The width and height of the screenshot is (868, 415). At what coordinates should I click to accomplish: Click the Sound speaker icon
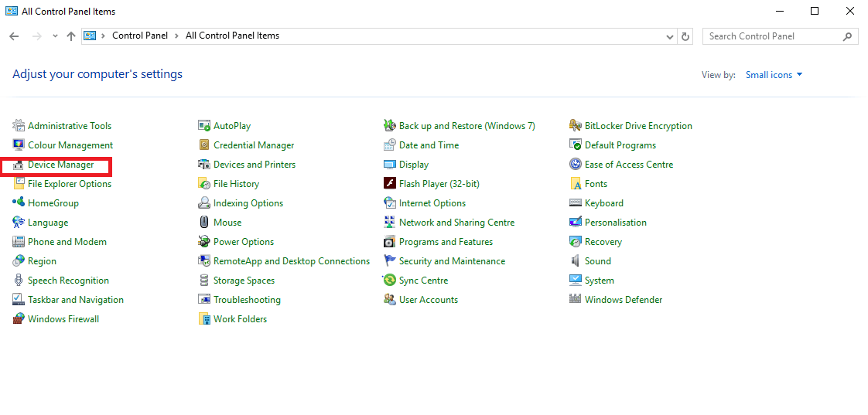point(576,261)
